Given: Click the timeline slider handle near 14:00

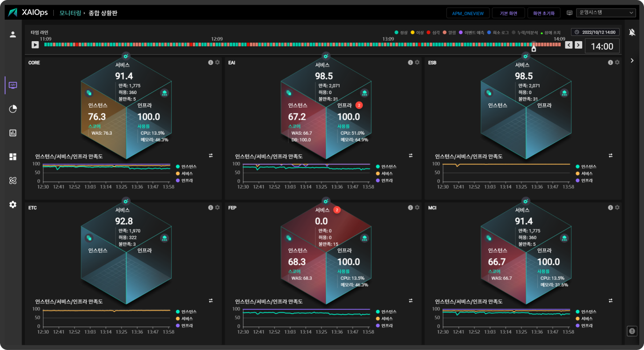Looking at the screenshot, I should (x=534, y=47).
